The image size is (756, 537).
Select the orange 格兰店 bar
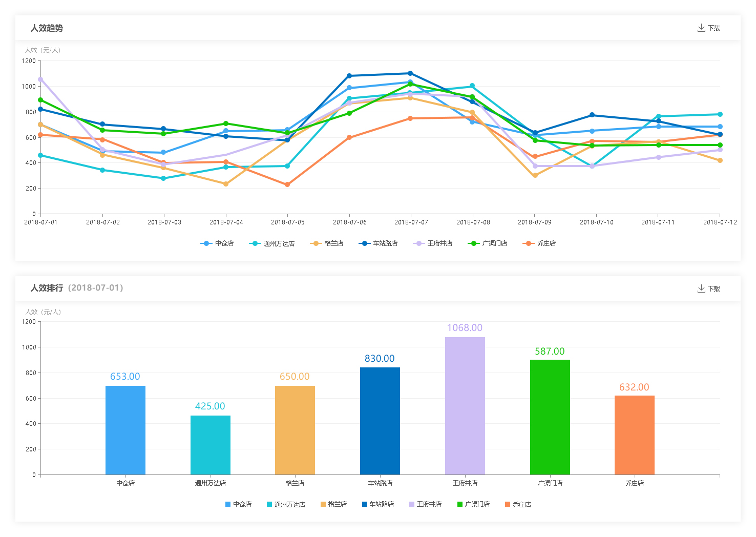[x=295, y=430]
